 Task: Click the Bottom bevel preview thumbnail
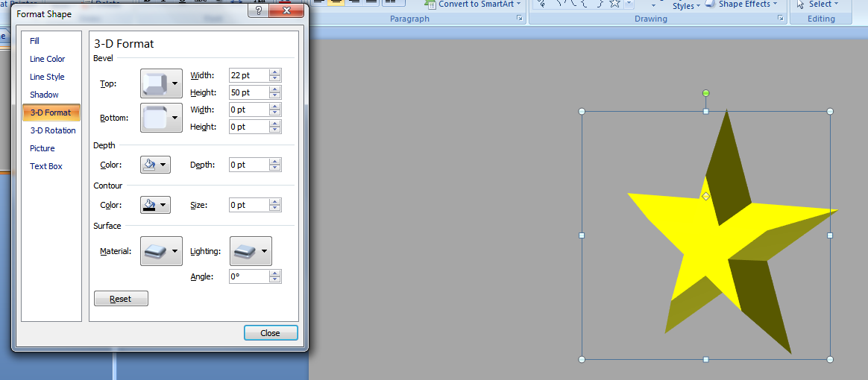point(154,118)
